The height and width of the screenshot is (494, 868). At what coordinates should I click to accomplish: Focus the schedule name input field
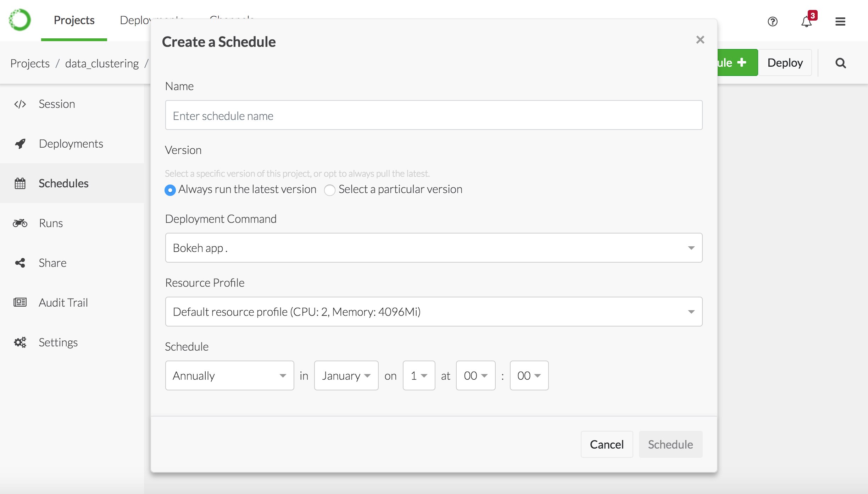click(433, 115)
